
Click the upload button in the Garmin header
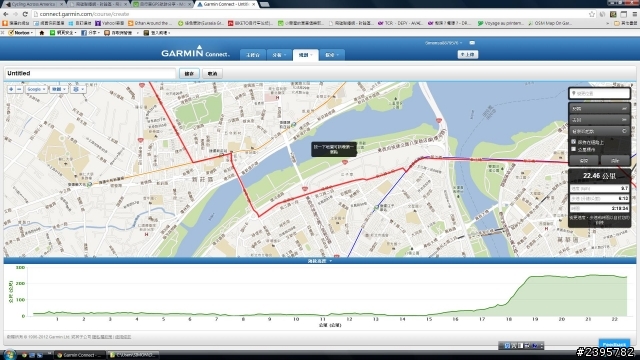click(467, 54)
